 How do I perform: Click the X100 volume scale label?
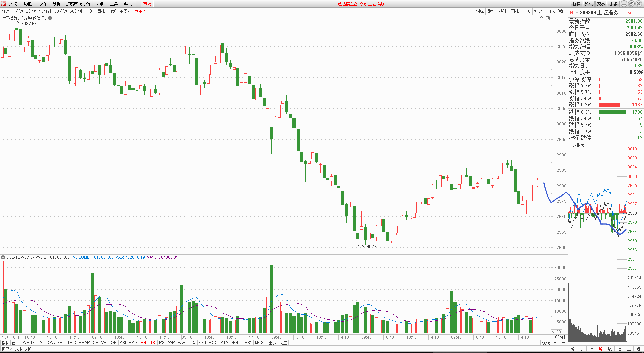coord(556,332)
